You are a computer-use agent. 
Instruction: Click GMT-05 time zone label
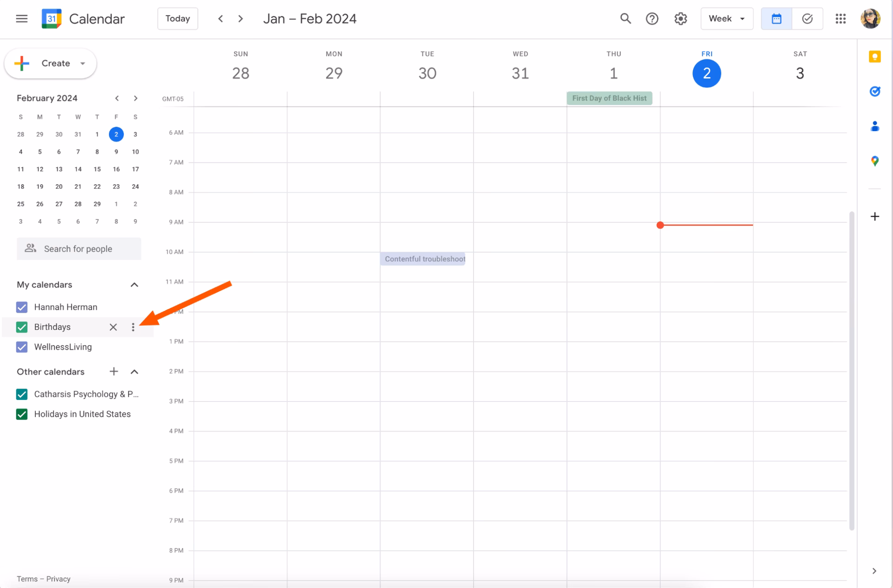[173, 99]
